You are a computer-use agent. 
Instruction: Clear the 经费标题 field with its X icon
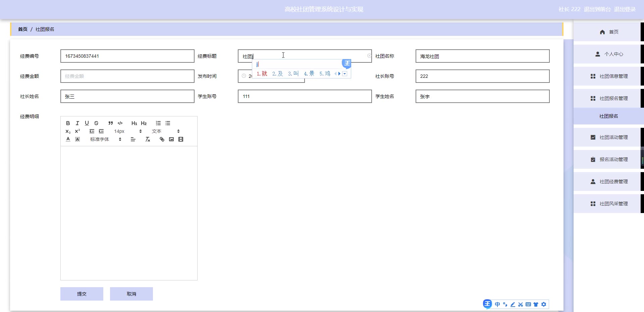(369, 56)
